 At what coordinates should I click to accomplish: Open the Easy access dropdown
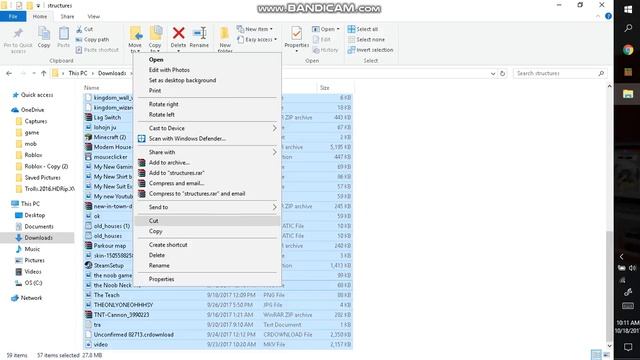pyautogui.click(x=257, y=40)
